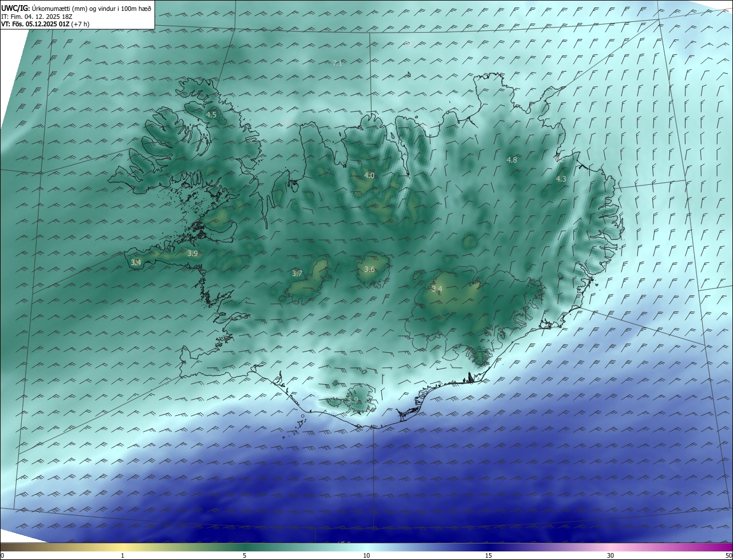The width and height of the screenshot is (733, 560).
Task: Click the 4.0 value label on the map
Action: [x=369, y=176]
